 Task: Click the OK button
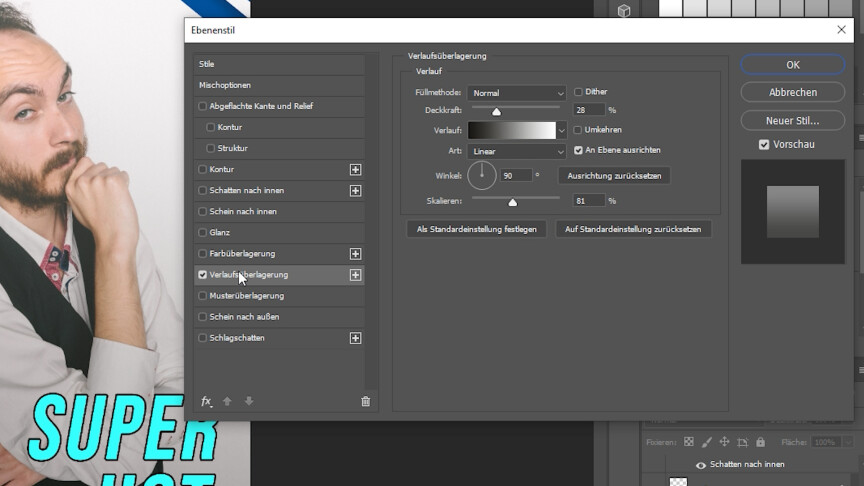pos(792,64)
